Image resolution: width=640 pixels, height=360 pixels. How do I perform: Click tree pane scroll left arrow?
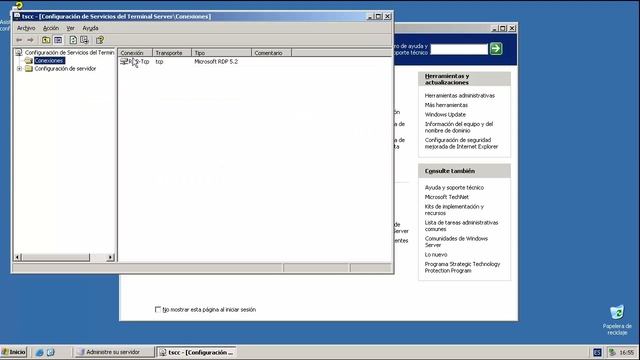pos(18,257)
